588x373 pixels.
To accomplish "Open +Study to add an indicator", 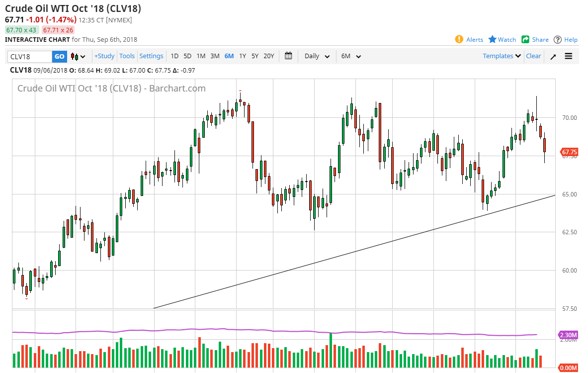I will coord(104,56).
